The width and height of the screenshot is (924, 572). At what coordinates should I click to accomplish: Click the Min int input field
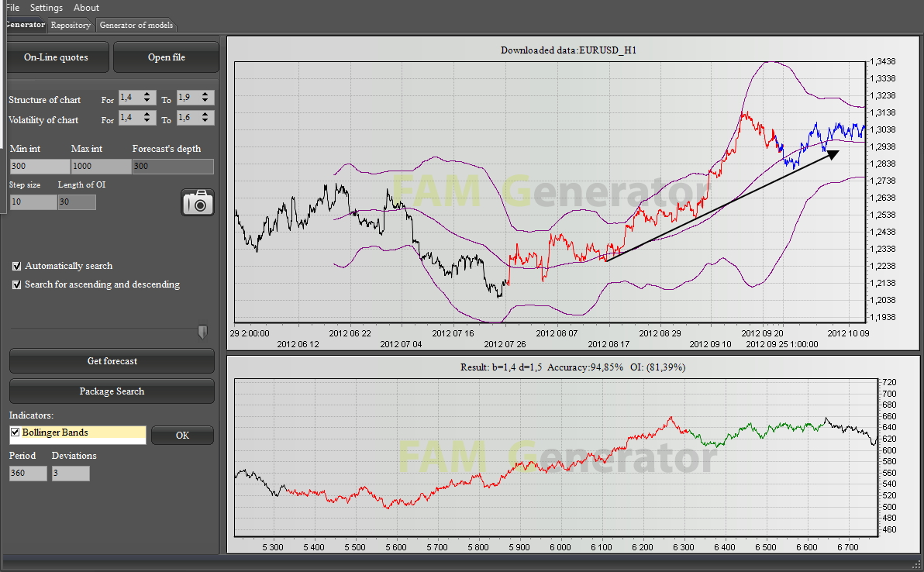[x=40, y=167]
